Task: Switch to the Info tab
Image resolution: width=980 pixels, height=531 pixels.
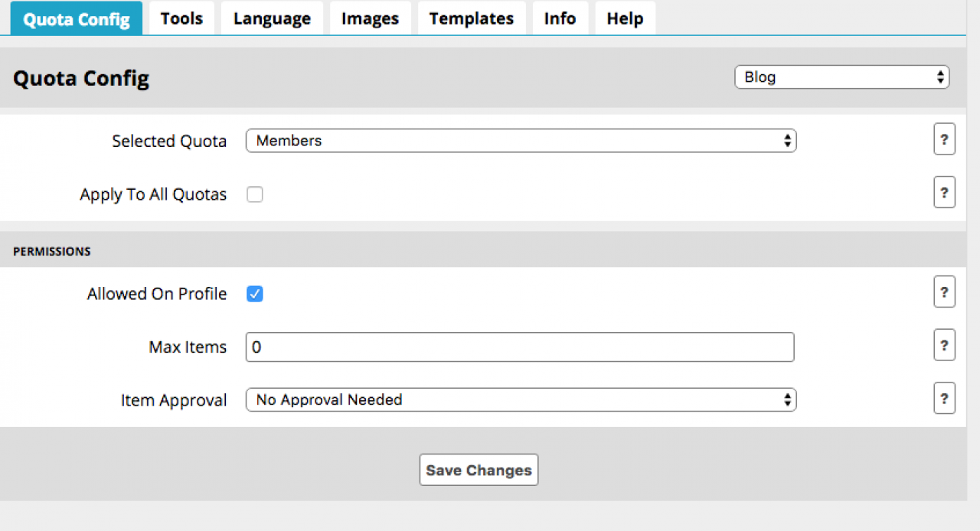Action: click(560, 18)
